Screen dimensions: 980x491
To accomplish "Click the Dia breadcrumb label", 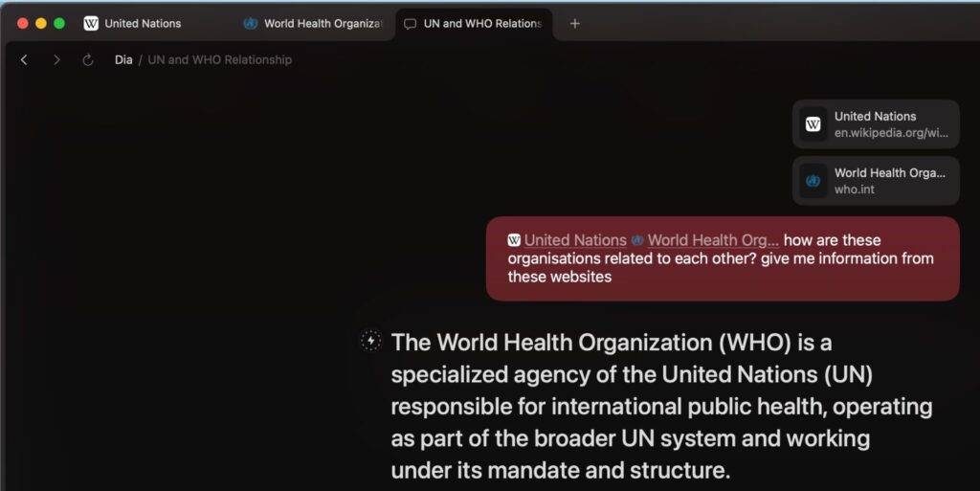I will 123,60.
